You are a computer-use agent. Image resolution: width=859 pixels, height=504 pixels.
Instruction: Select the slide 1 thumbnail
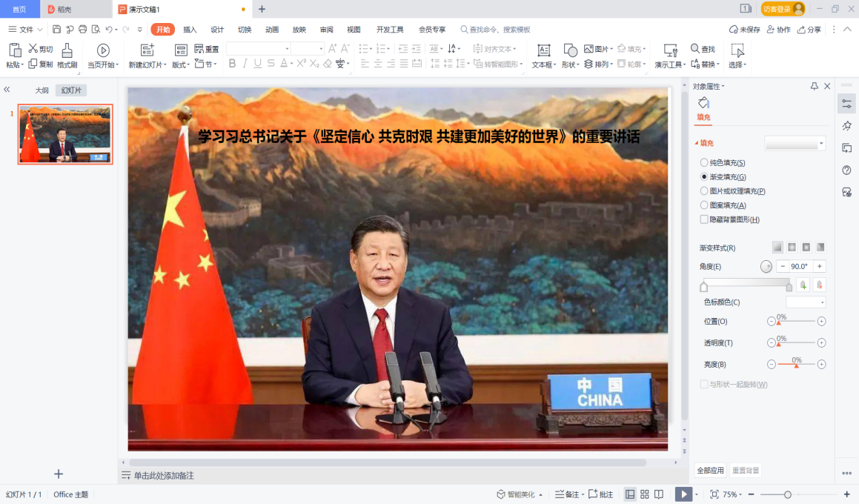(65, 134)
